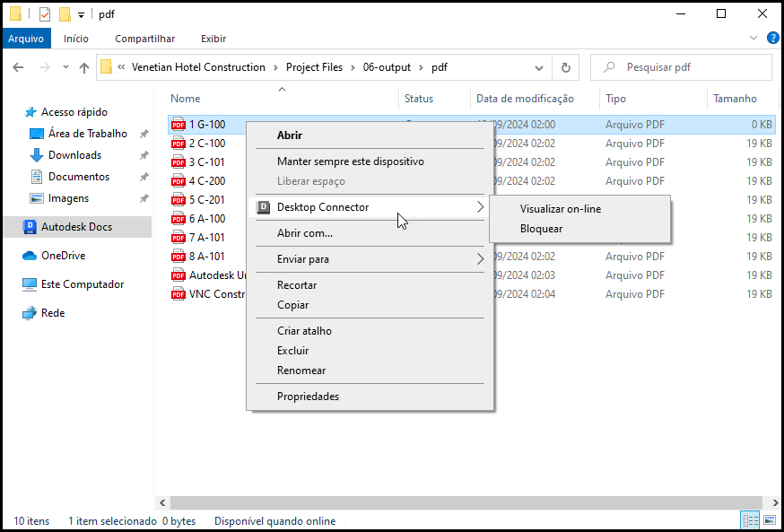The image size is (784, 532).
Task: Click the PDF icon of 2 C-100
Action: [178, 144]
